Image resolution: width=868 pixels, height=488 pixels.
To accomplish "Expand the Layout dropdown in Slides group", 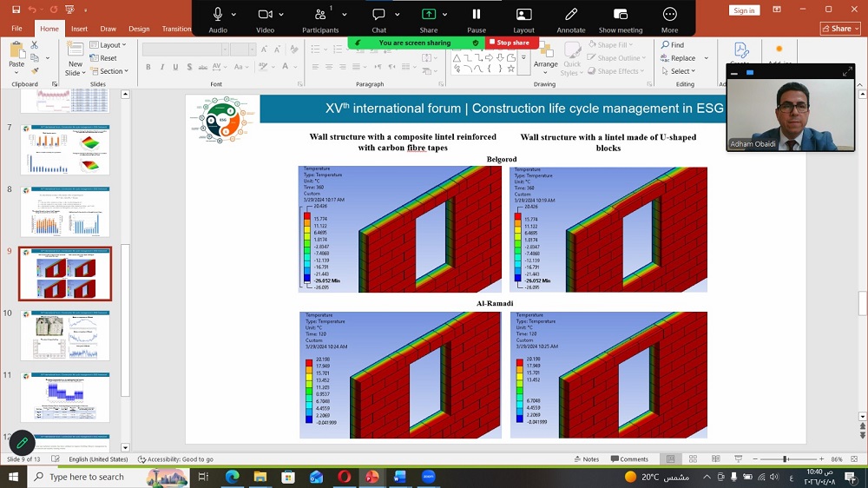I will point(110,45).
